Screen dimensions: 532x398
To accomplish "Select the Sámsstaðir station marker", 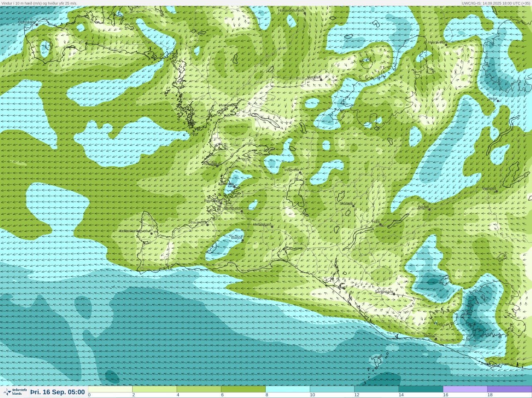I will pyautogui.click(x=394, y=294).
